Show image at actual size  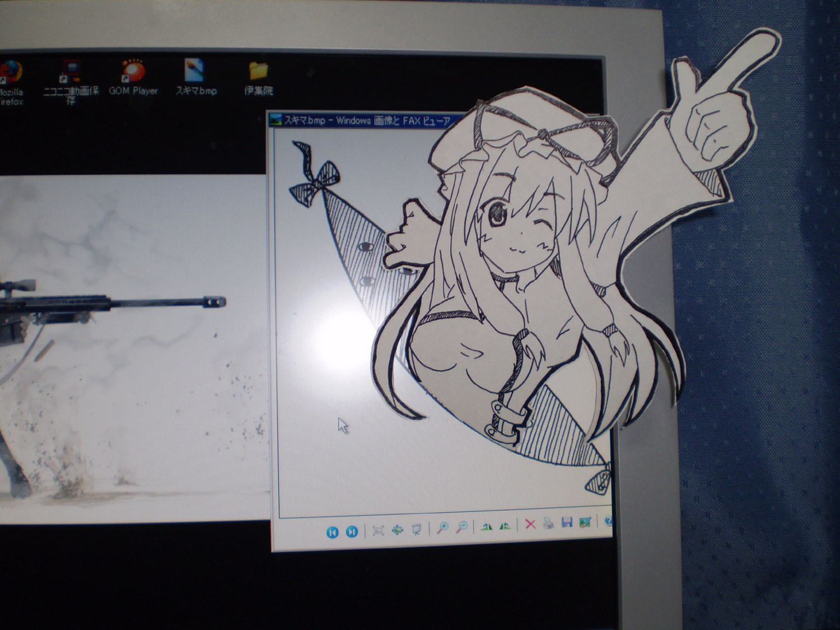point(398,530)
